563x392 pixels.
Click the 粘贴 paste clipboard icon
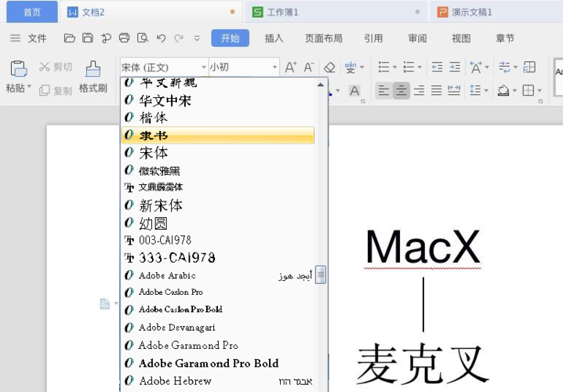click(18, 68)
